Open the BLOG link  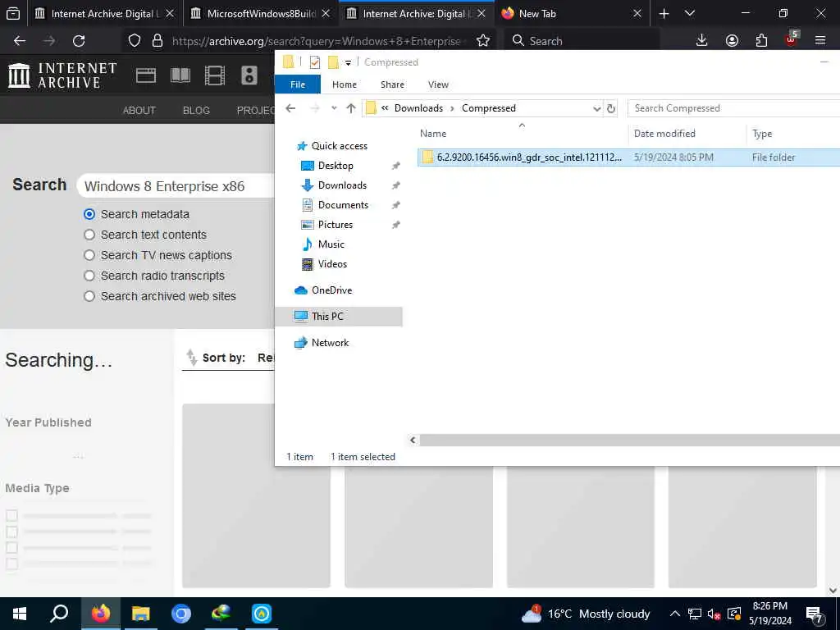click(196, 111)
